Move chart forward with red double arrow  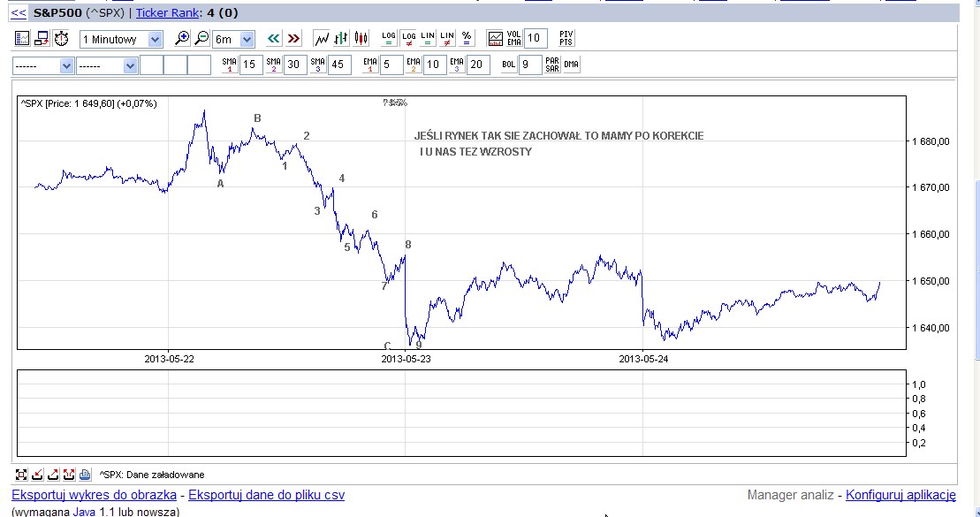click(293, 39)
